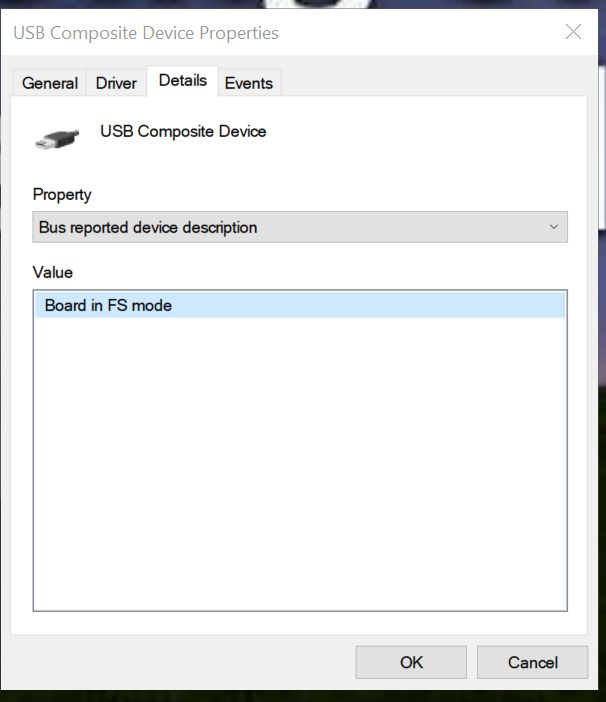Image resolution: width=606 pixels, height=702 pixels.
Task: Click empty space inside the Value list box
Action: (300, 463)
